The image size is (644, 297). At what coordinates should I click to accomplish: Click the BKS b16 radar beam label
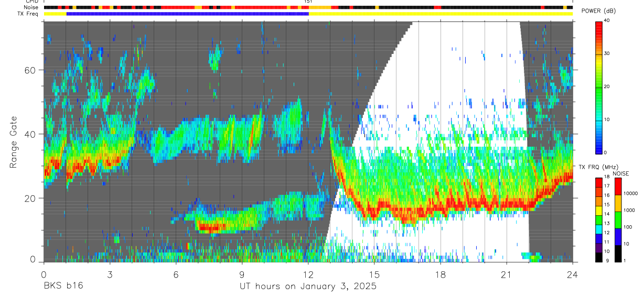pos(63,286)
